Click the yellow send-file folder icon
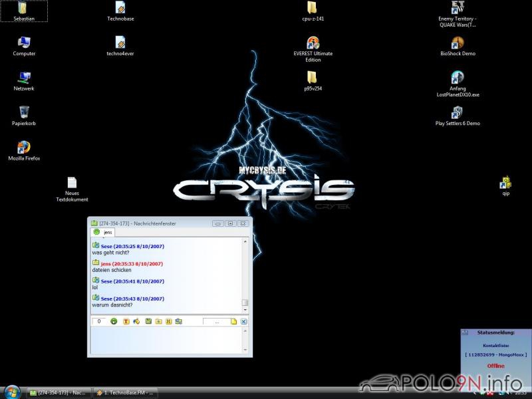This screenshot has height=399, width=532. point(158,321)
